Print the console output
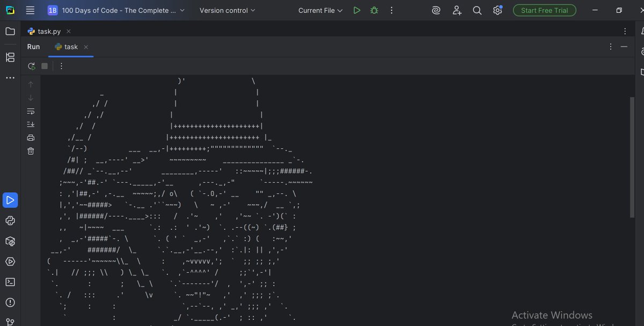644x326 pixels. coord(31,137)
